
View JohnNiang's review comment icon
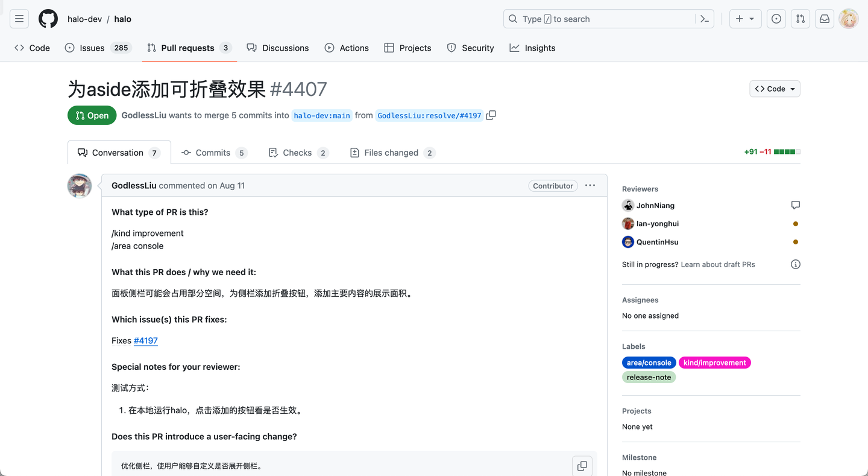pos(796,205)
